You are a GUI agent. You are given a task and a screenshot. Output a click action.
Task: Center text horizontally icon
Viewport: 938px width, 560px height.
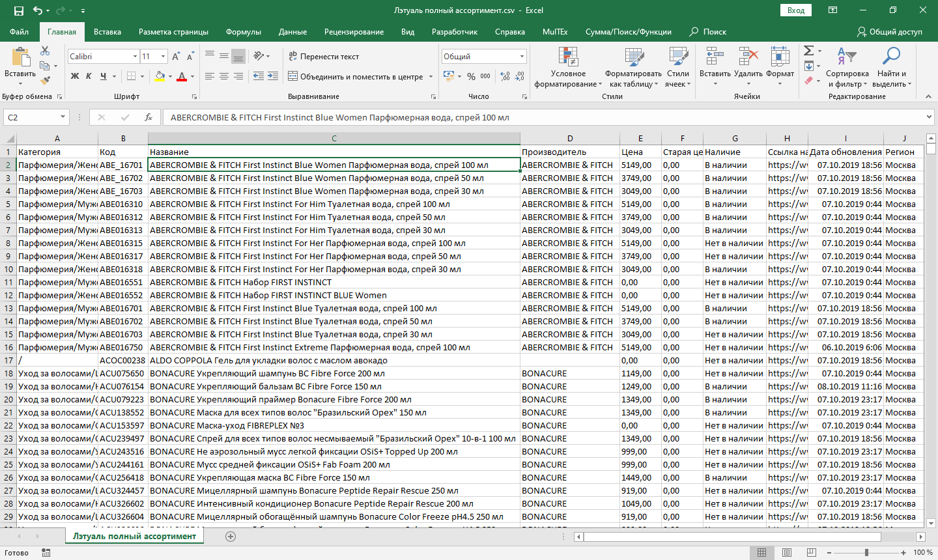223,76
